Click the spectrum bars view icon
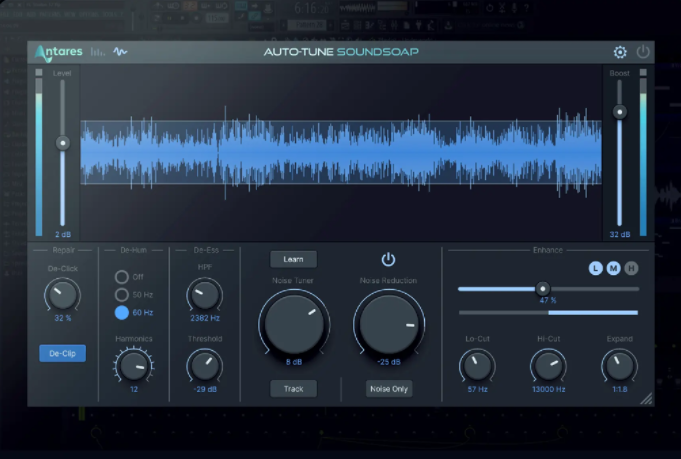 (x=98, y=52)
